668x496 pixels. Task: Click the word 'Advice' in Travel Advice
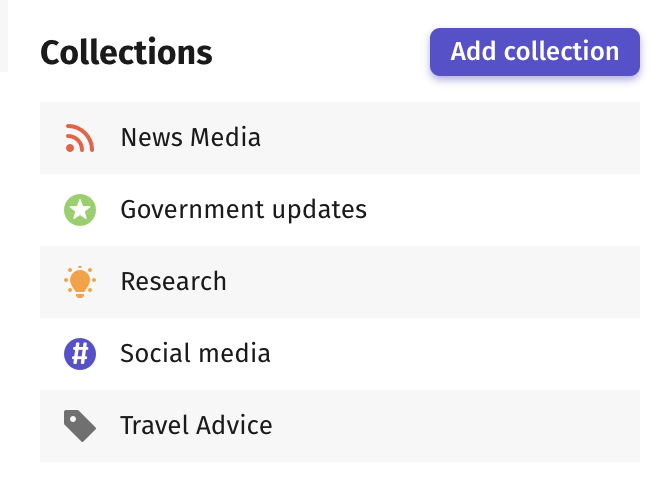[234, 426]
